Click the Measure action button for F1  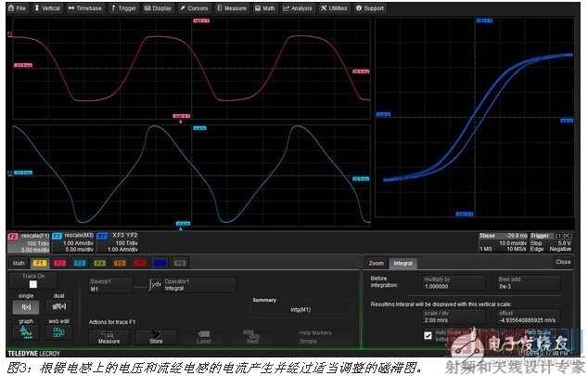point(109,337)
